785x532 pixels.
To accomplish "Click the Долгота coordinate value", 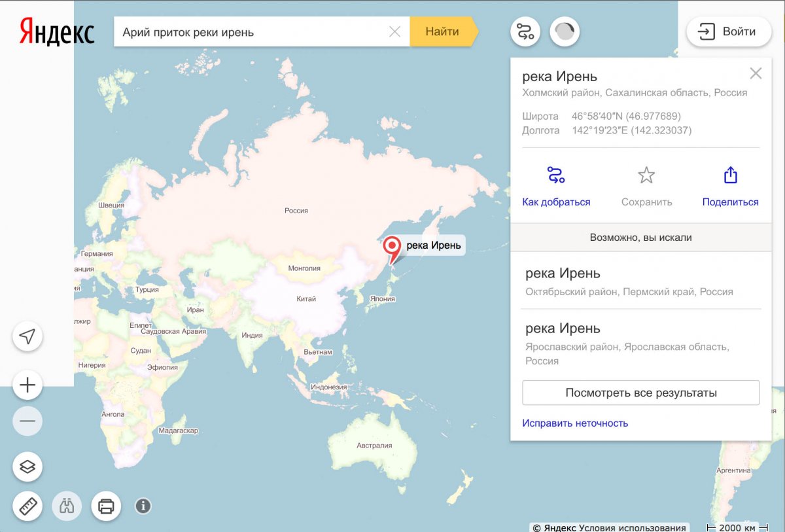I will (x=631, y=130).
